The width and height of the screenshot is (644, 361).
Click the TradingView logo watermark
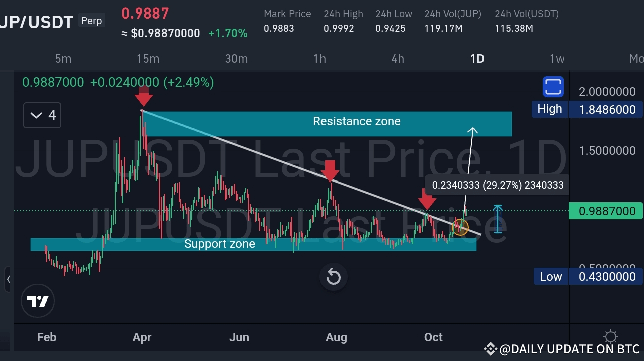coord(38,301)
